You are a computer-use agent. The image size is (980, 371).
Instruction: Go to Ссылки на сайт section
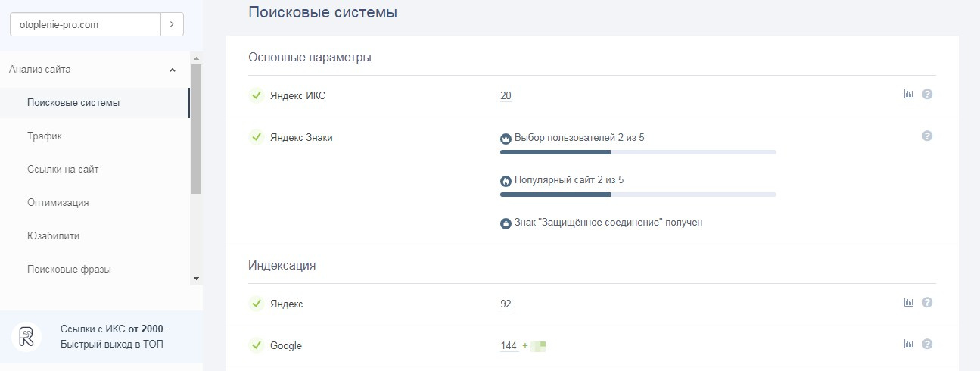click(x=63, y=170)
